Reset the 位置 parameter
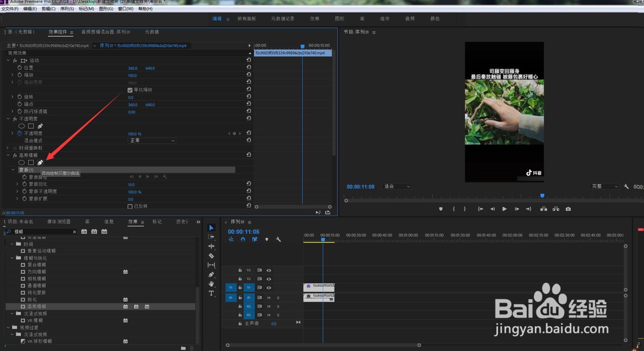The image size is (644, 351). coord(249,68)
